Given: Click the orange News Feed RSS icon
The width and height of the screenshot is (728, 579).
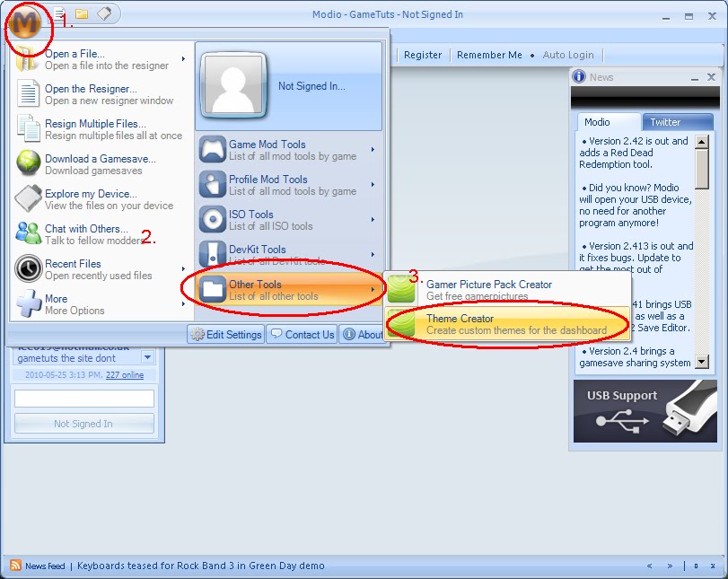Looking at the screenshot, I should (x=15, y=565).
